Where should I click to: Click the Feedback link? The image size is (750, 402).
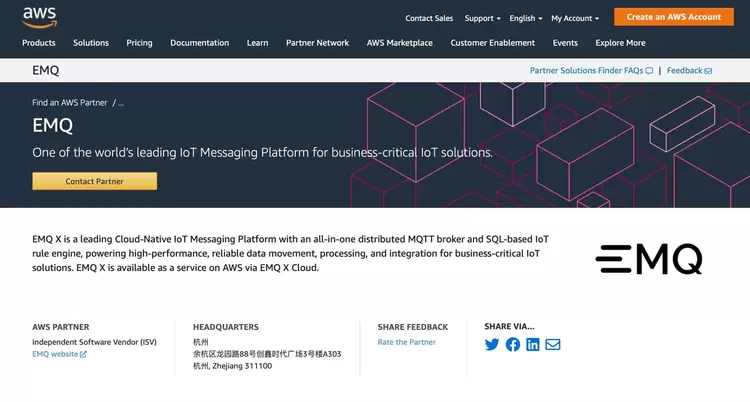click(x=689, y=71)
